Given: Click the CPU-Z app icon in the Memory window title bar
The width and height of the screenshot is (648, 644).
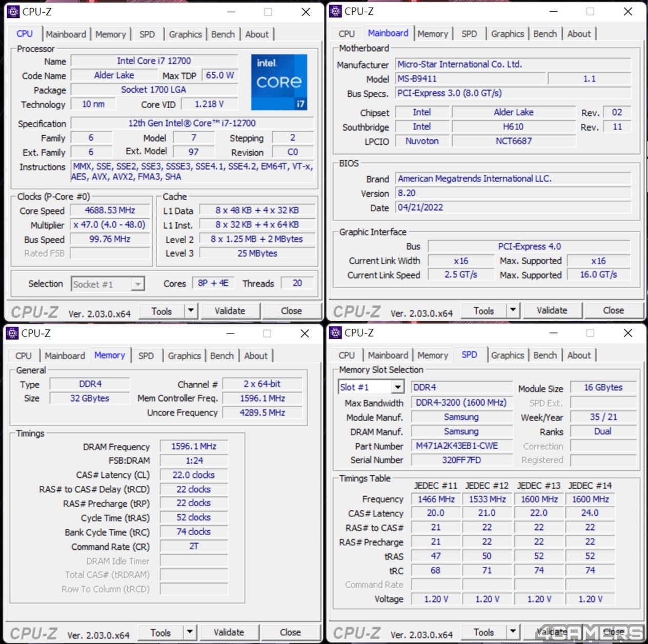Looking at the screenshot, I should point(12,333).
